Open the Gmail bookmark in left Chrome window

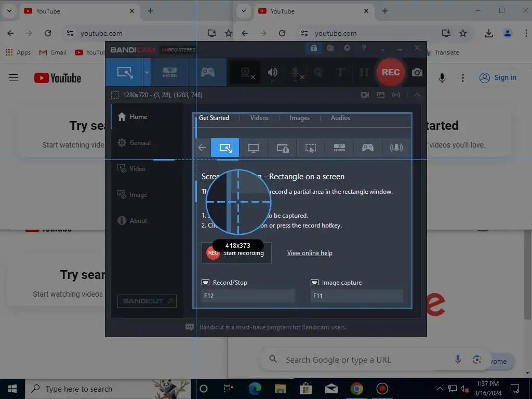[52, 52]
